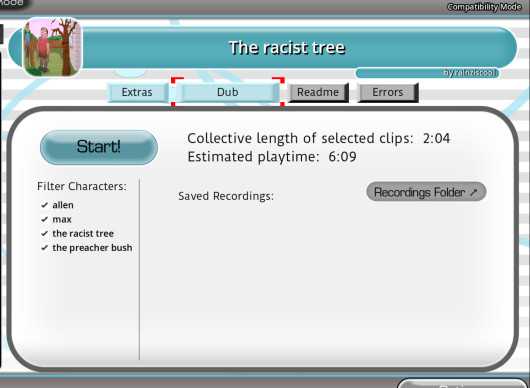This screenshot has height=388, width=530.
Task: Switch to the Dub tab
Action: [228, 92]
